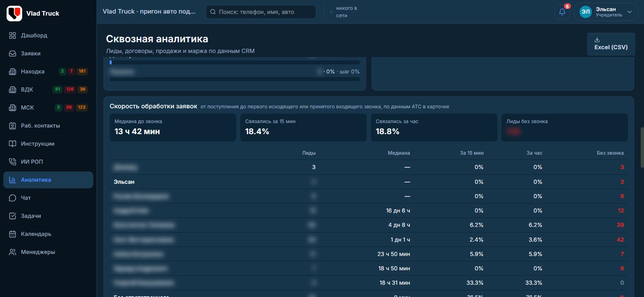The height and width of the screenshot is (297, 644).
Task: Focus the search field for phone, name, auto
Action: (261, 12)
